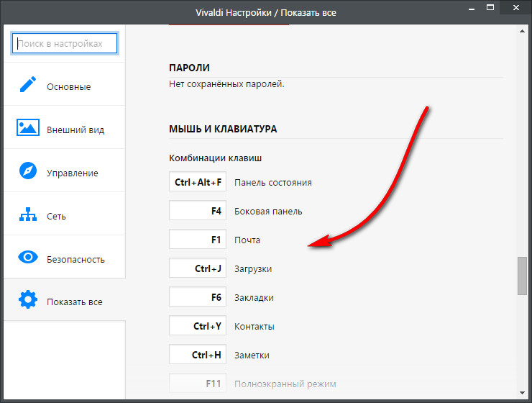The height and width of the screenshot is (403, 532).
Task: Click the scrollbar thumb in the settings pane
Action: click(522, 276)
